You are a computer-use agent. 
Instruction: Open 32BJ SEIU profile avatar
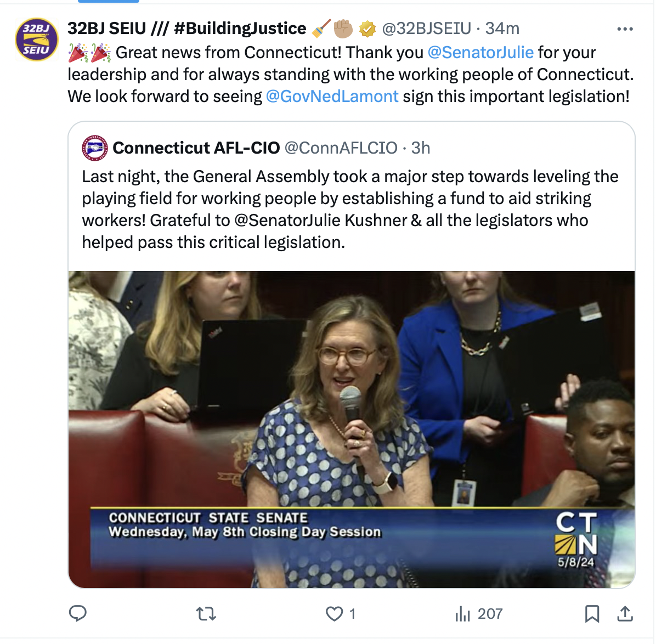pos(37,39)
